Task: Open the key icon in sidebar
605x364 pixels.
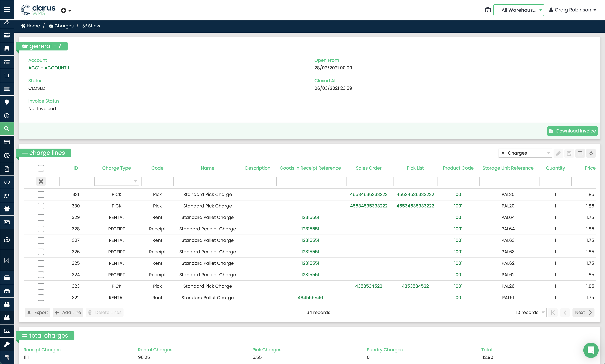Action: 7,344
